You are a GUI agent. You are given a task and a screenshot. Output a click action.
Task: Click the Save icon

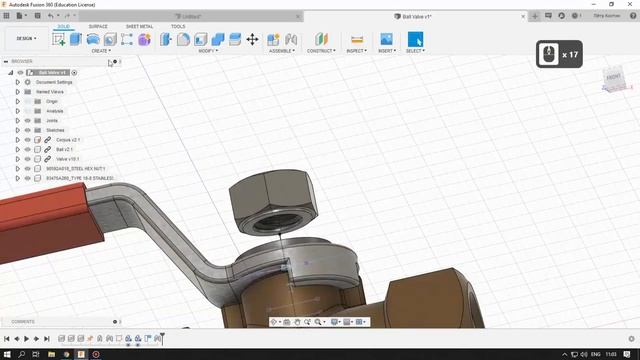[x=37, y=16]
